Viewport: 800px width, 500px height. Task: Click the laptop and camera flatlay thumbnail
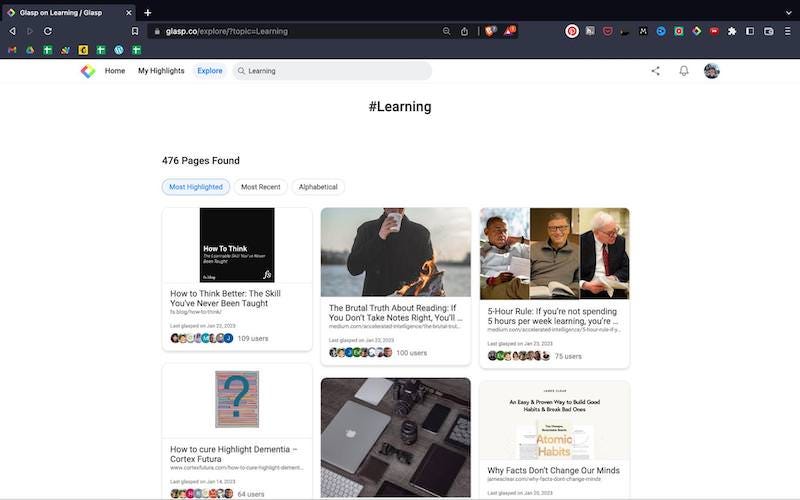tap(395, 438)
